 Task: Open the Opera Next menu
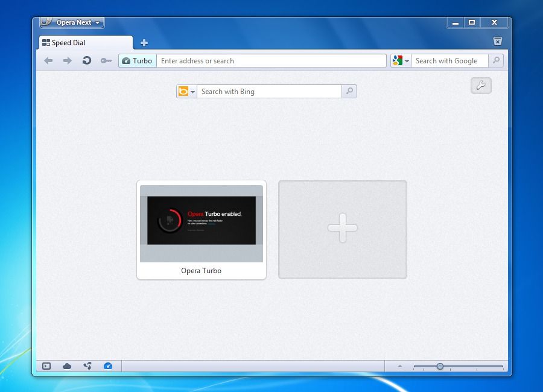coord(72,22)
